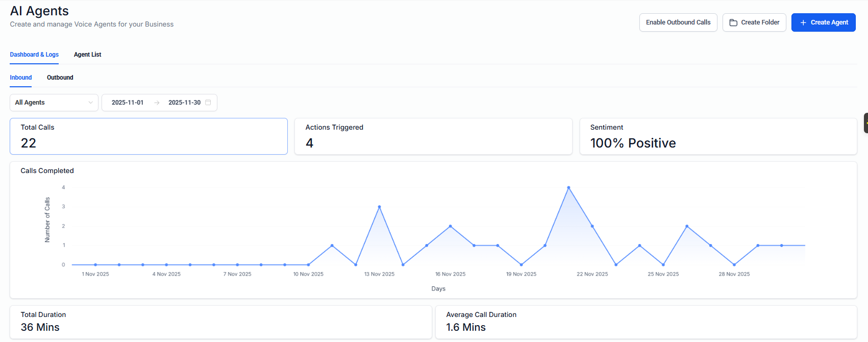This screenshot has height=342, width=868.
Task: Select the Total Calls card
Action: 148,136
